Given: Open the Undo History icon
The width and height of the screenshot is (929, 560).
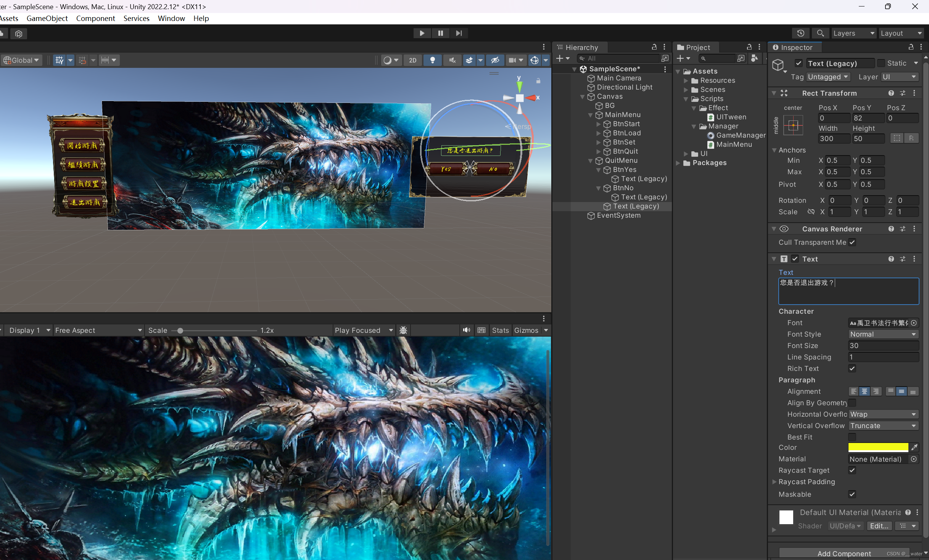Looking at the screenshot, I should 800,33.
